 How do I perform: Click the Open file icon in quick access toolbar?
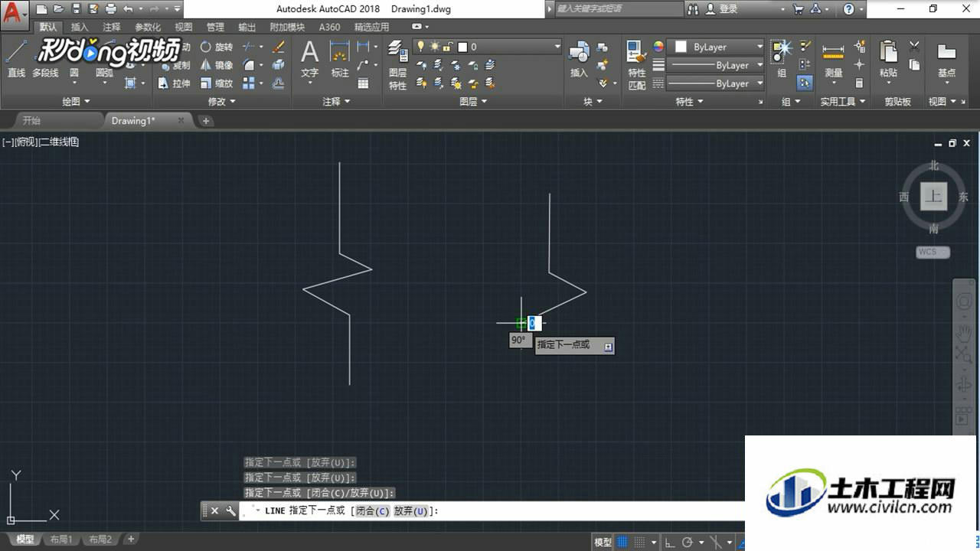[58, 9]
